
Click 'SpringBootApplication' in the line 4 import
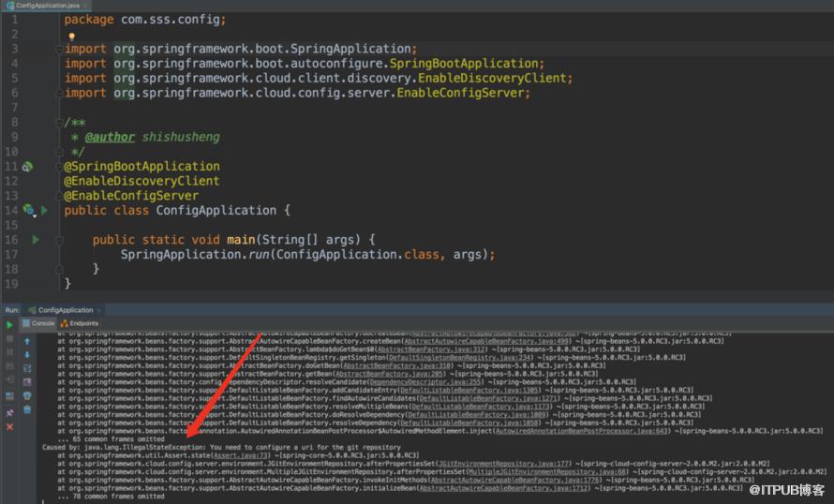coord(464,64)
